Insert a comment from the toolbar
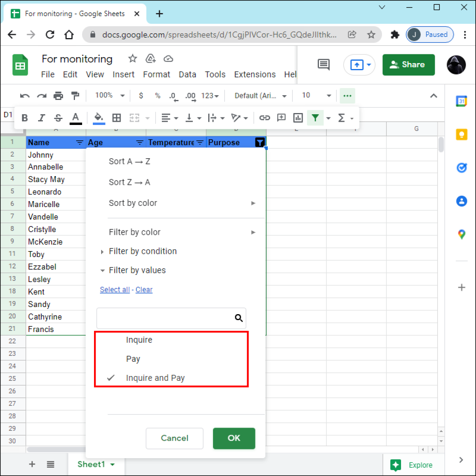Image resolution: width=476 pixels, height=476 pixels. [281, 118]
